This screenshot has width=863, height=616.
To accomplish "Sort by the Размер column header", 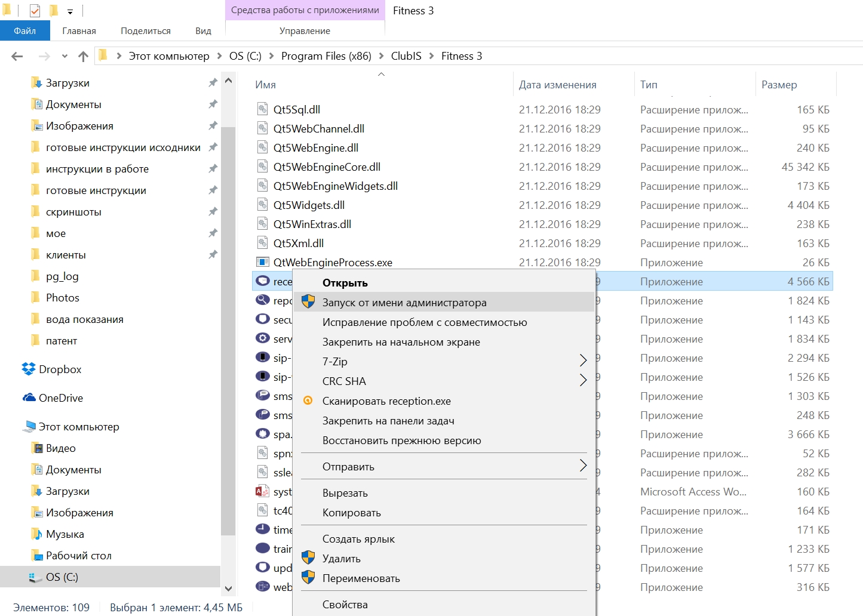I will tap(779, 85).
